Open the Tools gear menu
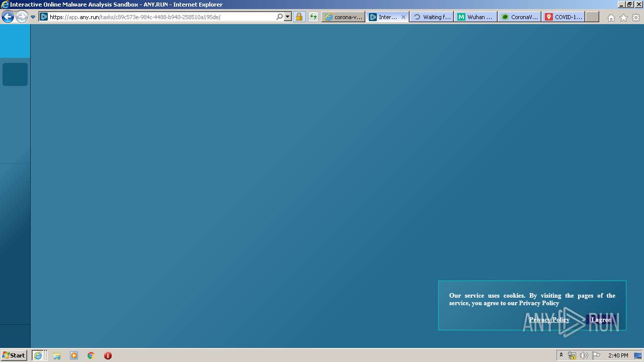This screenshot has height=362, width=644. [x=636, y=18]
